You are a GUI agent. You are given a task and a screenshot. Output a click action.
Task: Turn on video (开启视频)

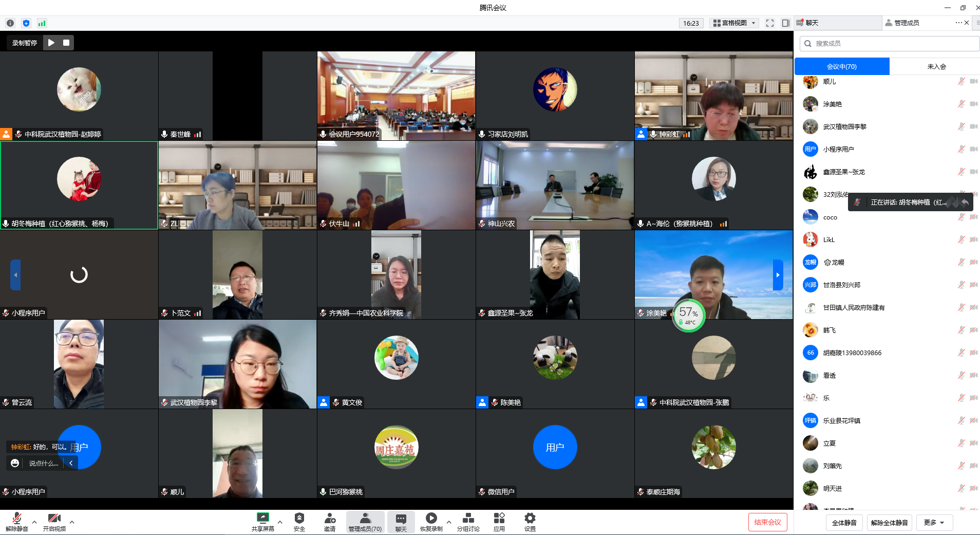point(54,521)
